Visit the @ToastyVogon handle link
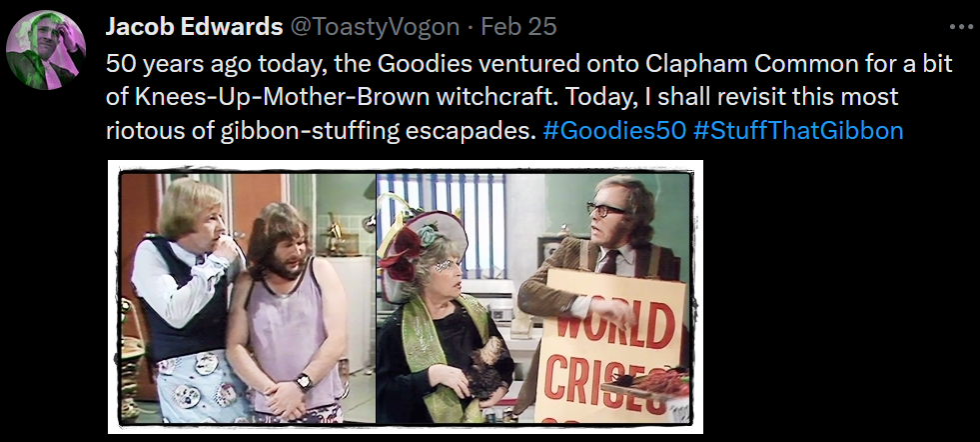Image resolution: width=980 pixels, height=442 pixels. point(374,27)
